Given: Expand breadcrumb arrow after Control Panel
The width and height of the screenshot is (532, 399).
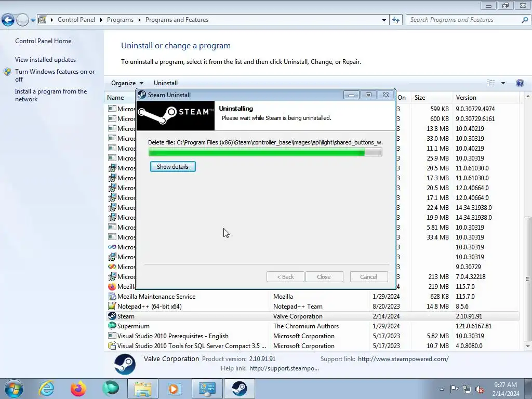Looking at the screenshot, I should click(101, 20).
